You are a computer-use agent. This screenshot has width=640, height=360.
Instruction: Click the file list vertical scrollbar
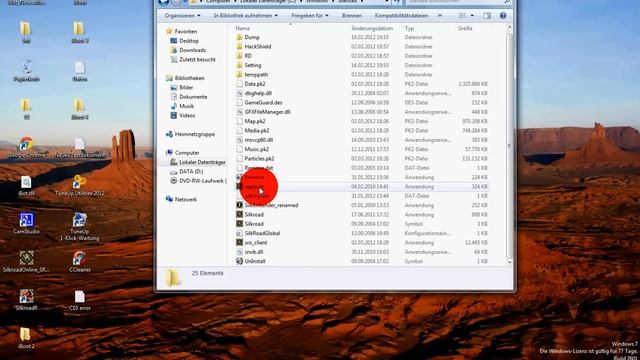click(x=509, y=145)
